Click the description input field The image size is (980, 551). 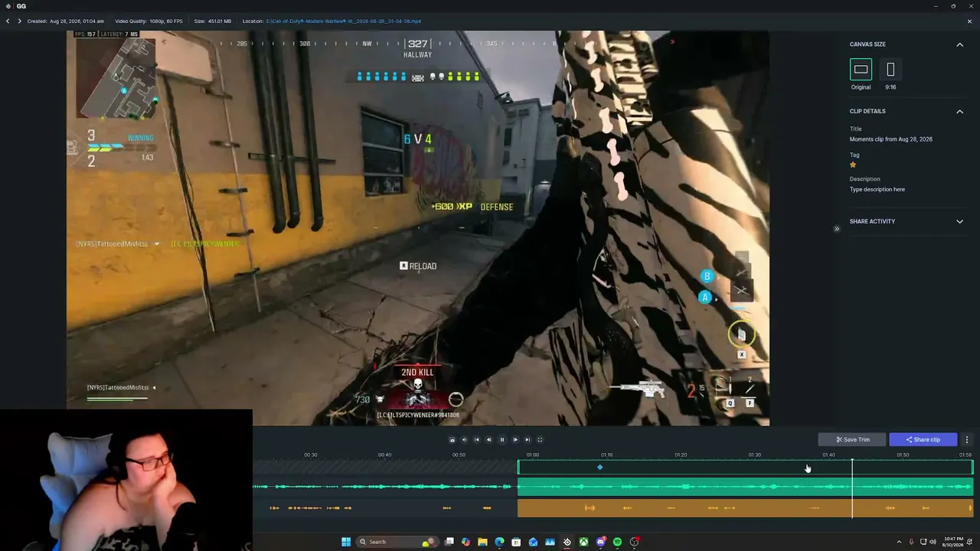(x=877, y=190)
